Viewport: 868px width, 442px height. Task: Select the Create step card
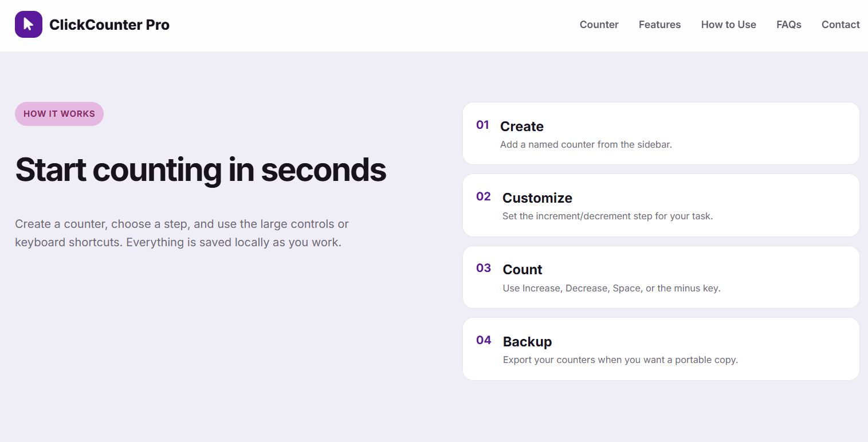tap(661, 133)
